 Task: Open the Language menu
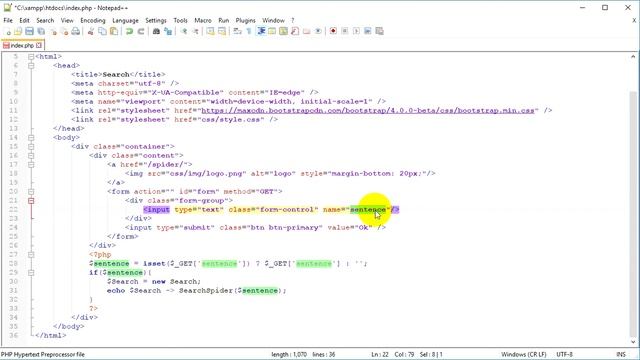tap(125, 20)
